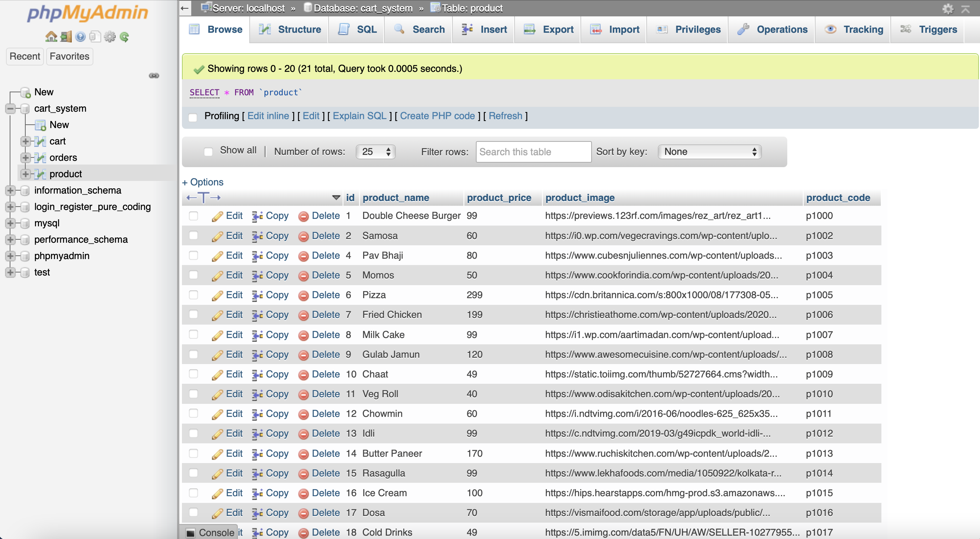Click the navigation panel settings gear icon
Screen dimensions: 980x539
pyautogui.click(x=109, y=36)
